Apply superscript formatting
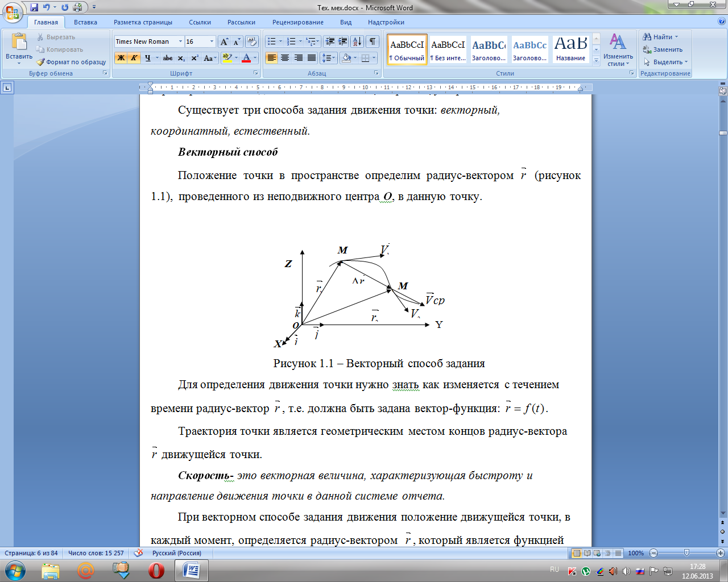The image size is (728, 582). pos(195,58)
